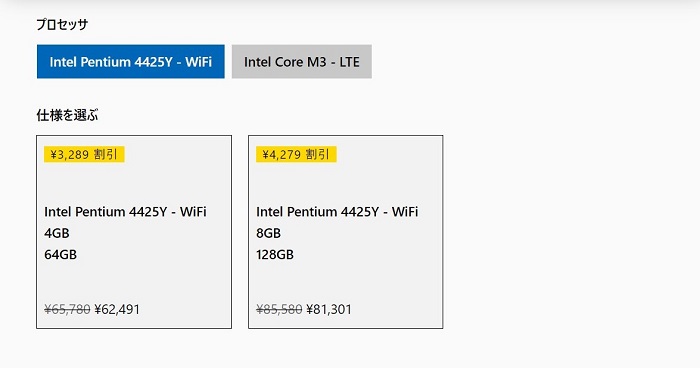Click the ¥81,301 sale price
700x368 pixels.
pos(329,309)
